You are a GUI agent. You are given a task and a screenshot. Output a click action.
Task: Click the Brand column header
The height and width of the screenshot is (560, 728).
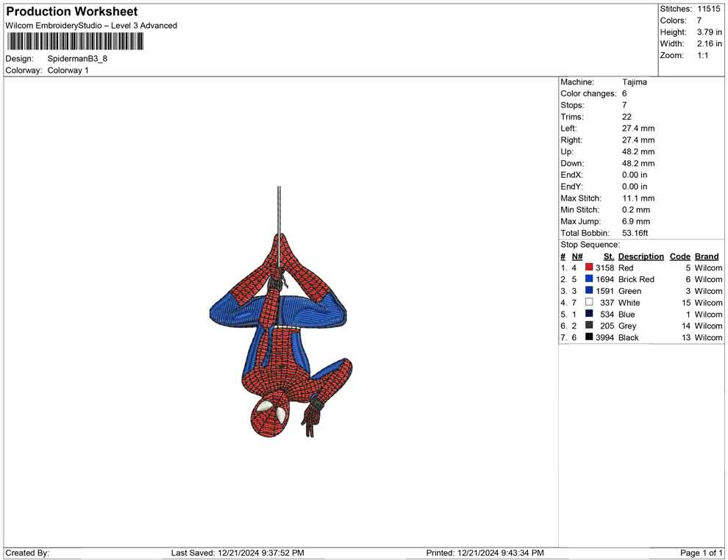tap(707, 256)
